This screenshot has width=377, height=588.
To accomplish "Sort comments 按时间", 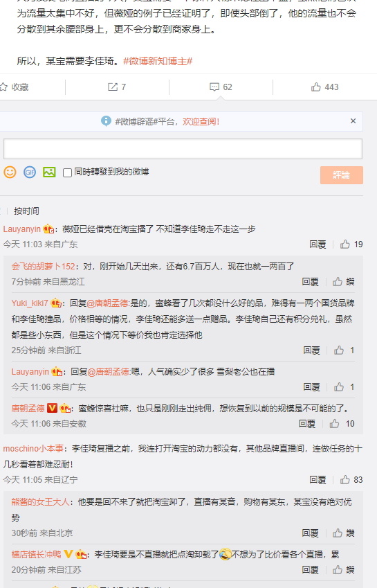I will pyautogui.click(x=26, y=211).
